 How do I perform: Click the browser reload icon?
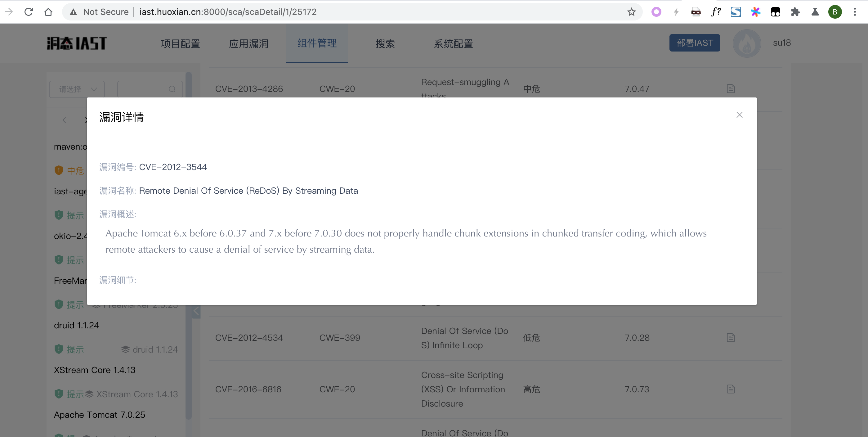pos(29,12)
